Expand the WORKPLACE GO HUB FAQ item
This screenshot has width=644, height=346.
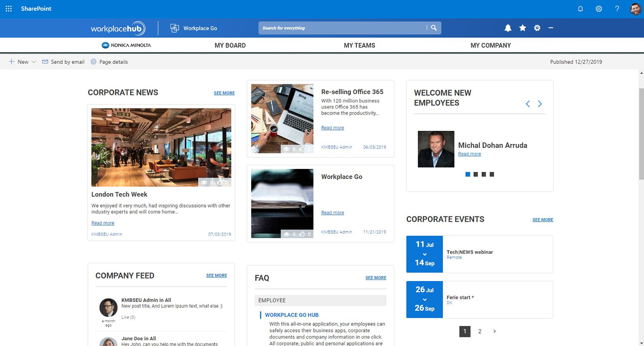[x=292, y=315]
